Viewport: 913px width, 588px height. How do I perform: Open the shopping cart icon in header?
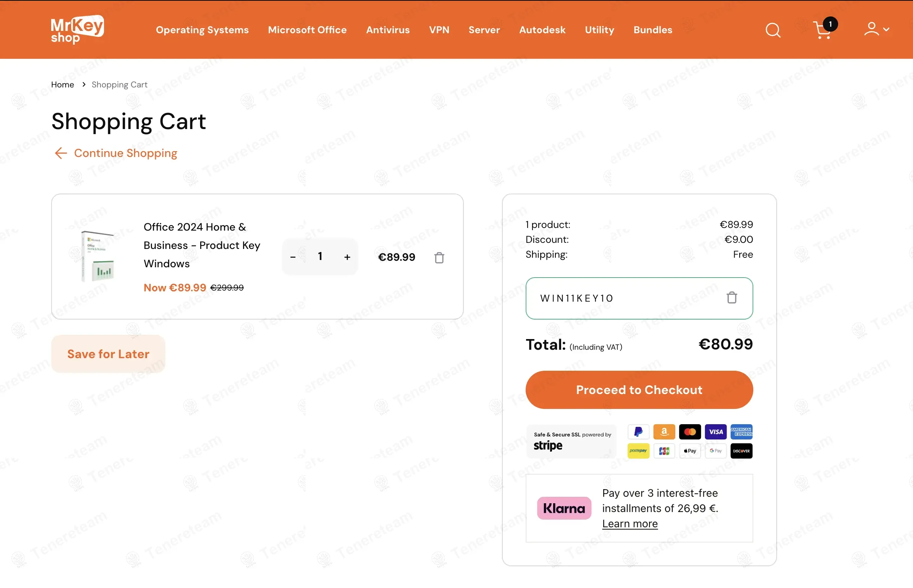tap(823, 30)
